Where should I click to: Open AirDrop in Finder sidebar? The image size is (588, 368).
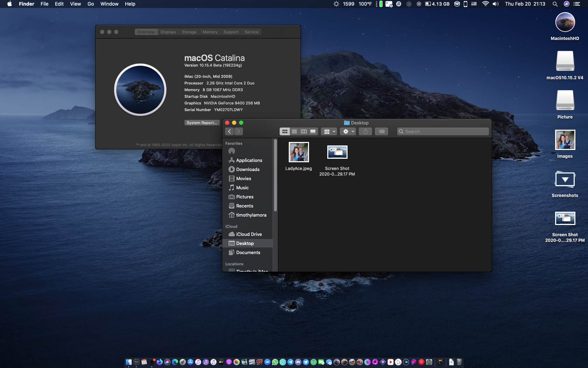[x=232, y=151]
